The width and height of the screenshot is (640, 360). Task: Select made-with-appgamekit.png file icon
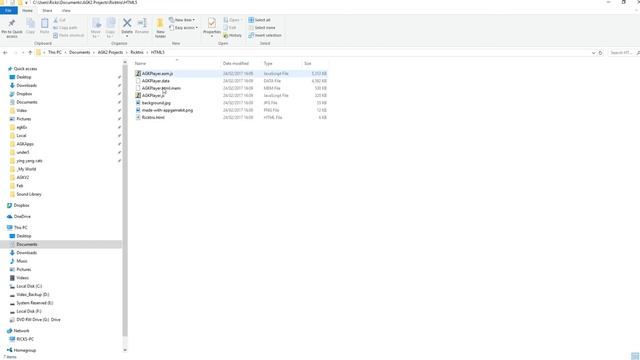tap(138, 110)
